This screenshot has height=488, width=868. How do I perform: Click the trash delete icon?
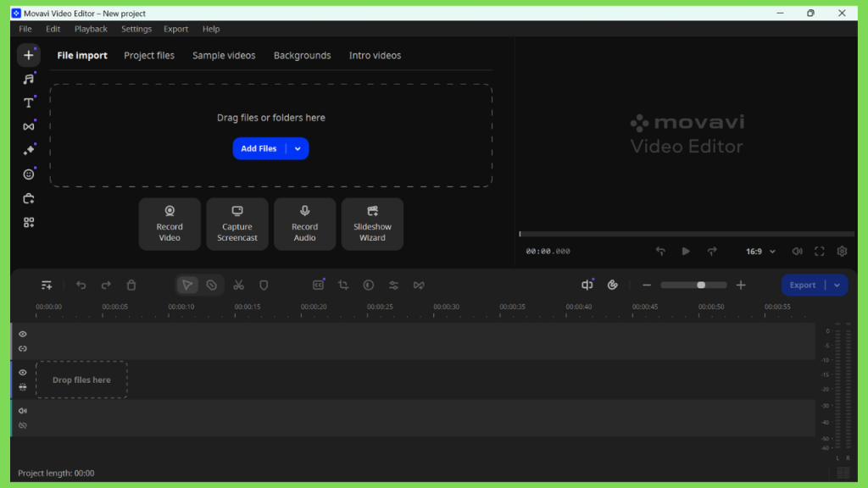(x=131, y=286)
